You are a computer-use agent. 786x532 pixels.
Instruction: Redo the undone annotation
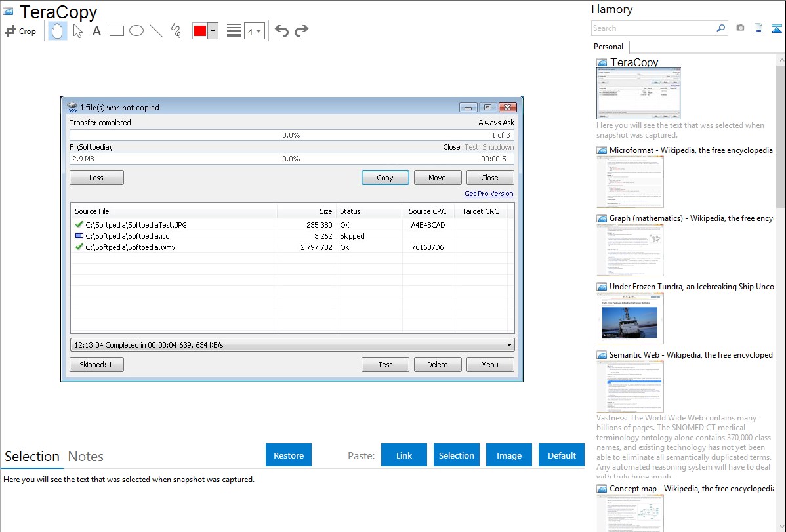click(301, 31)
